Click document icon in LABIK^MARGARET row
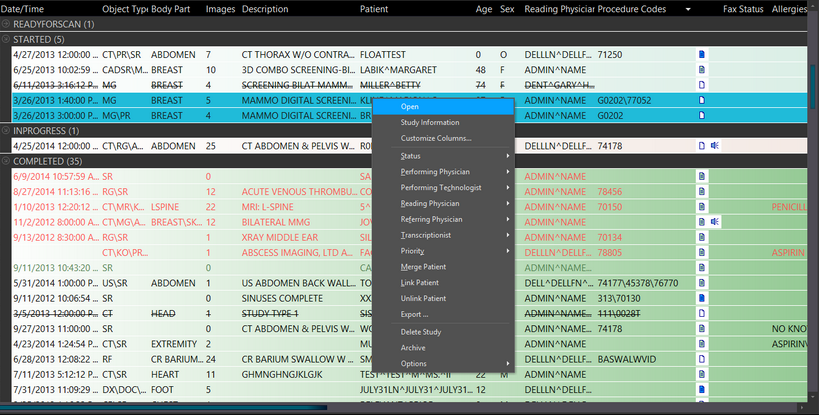Image resolution: width=819 pixels, height=415 pixels. [x=702, y=70]
